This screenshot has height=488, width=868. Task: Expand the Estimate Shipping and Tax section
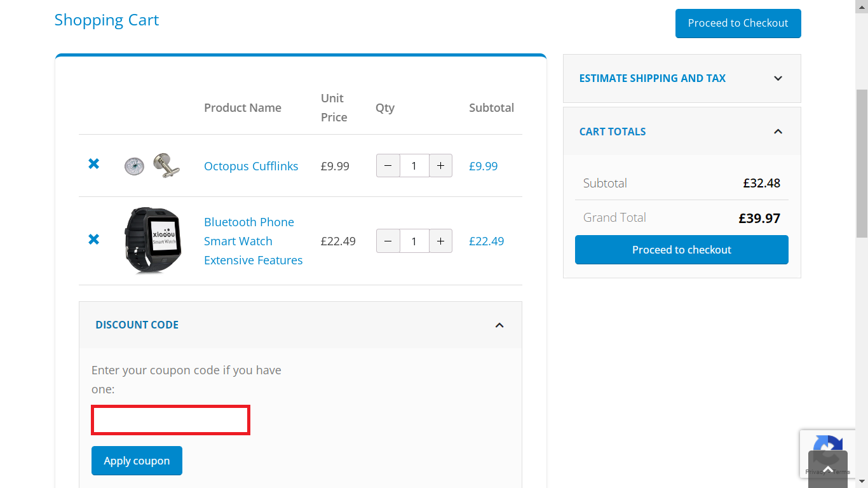pyautogui.click(x=778, y=78)
